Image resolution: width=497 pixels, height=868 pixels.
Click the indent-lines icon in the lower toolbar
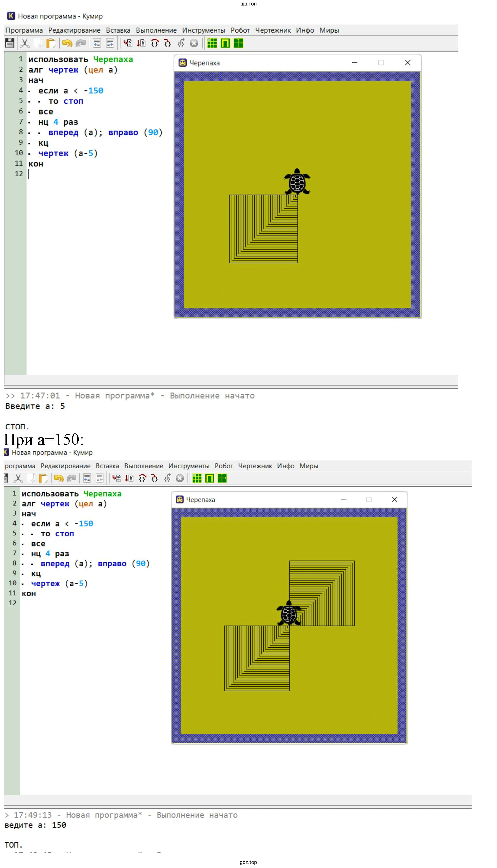pos(87,478)
